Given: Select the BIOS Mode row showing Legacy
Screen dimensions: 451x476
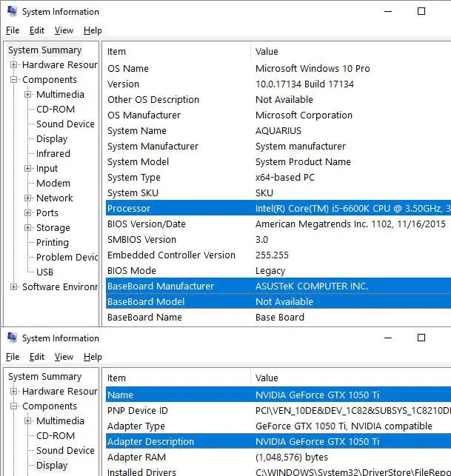Looking at the screenshot, I should [278, 271].
